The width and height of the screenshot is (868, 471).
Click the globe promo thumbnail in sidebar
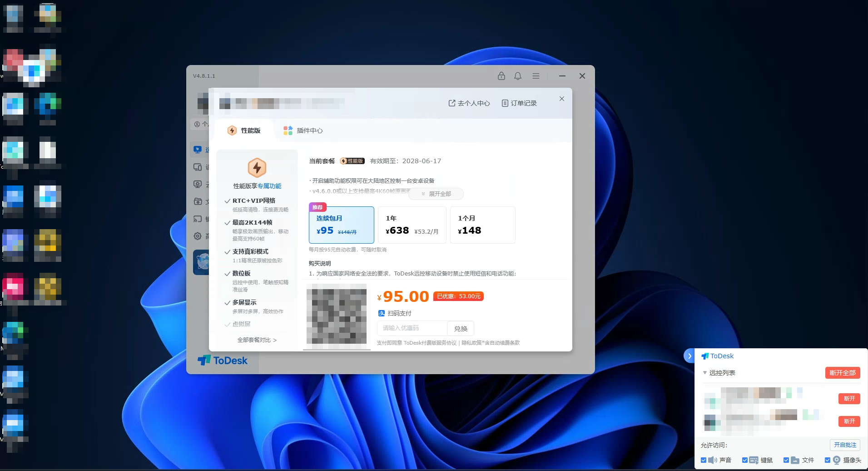pyautogui.click(x=201, y=262)
